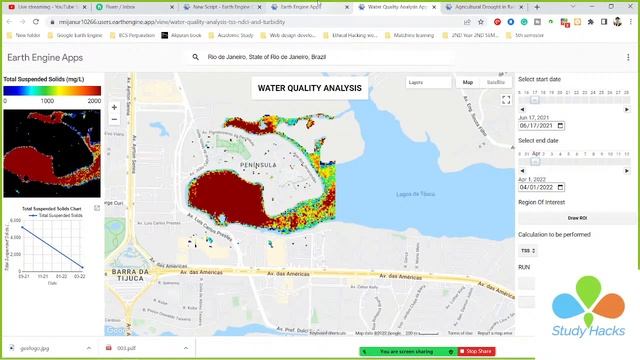Step end date backward with left arrow
Screen dimensions: 640x360
coord(522,171)
